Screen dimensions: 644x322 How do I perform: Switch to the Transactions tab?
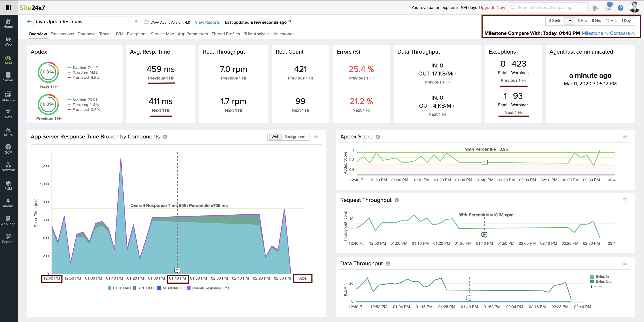(x=62, y=34)
